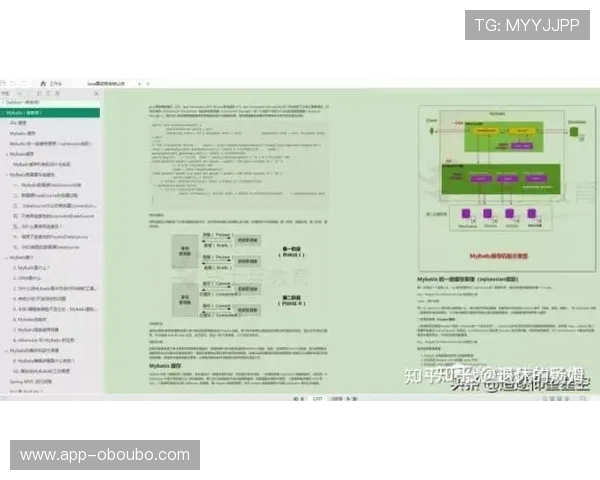Screen dimensions: 600x480
Task: Click the red MyBatis缓存机制示意图 caption
Action: pyautogui.click(x=499, y=256)
